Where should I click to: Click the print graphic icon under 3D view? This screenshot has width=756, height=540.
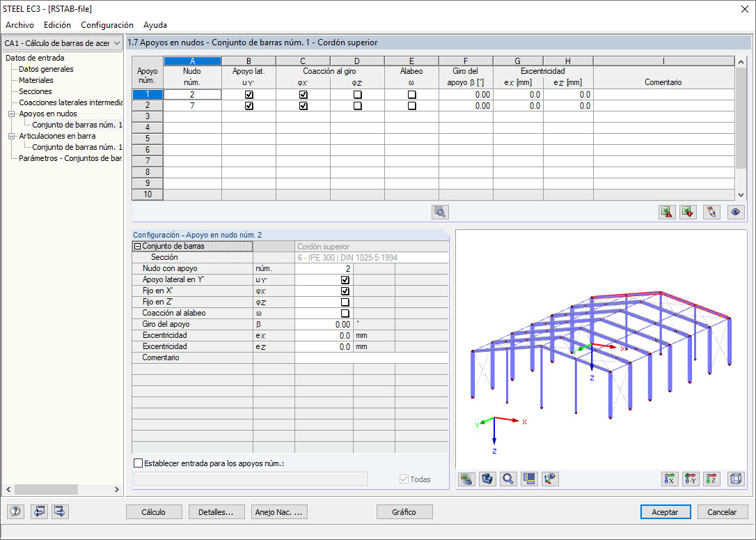pos(466,479)
